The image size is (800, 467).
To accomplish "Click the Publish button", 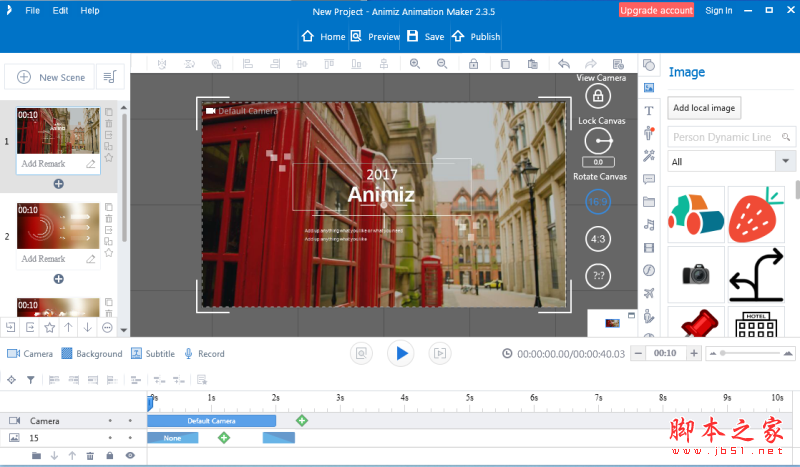I will click(x=476, y=36).
